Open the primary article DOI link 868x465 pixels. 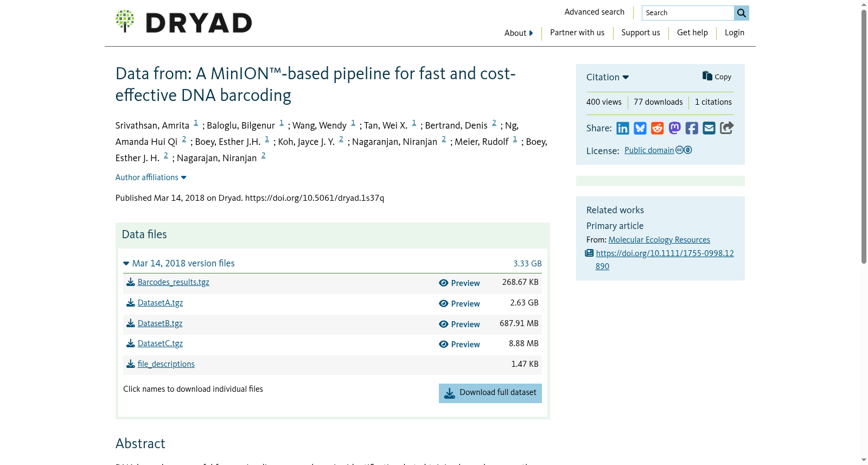(665, 260)
